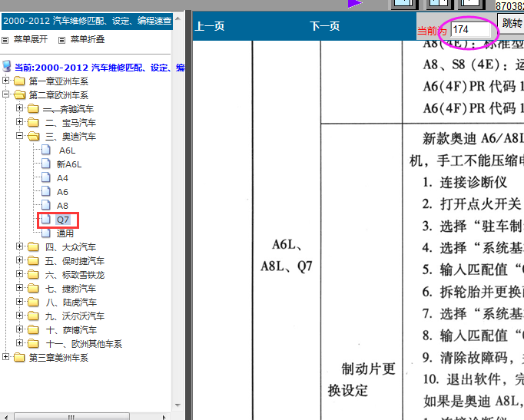Expand the 一、奔驰汽车 folder

point(19,108)
